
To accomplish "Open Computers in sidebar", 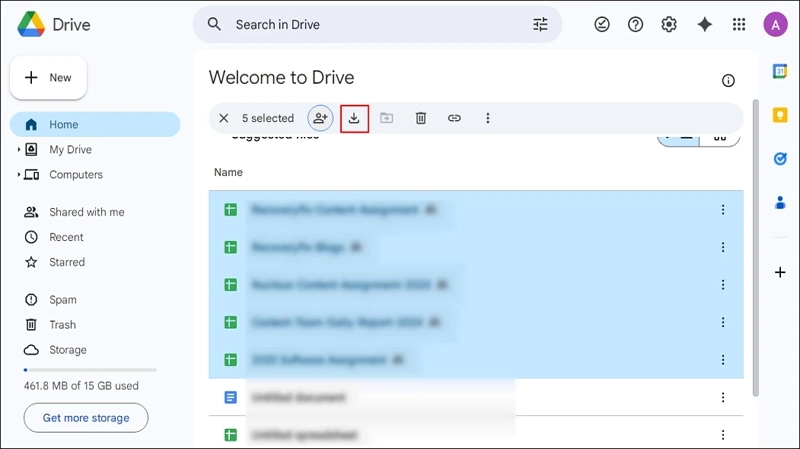I will pyautogui.click(x=76, y=174).
